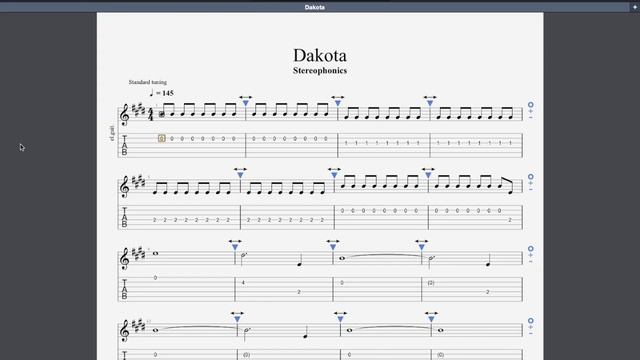Click the minus icon beside the first staff system
The image size is (640, 360).
point(531,117)
